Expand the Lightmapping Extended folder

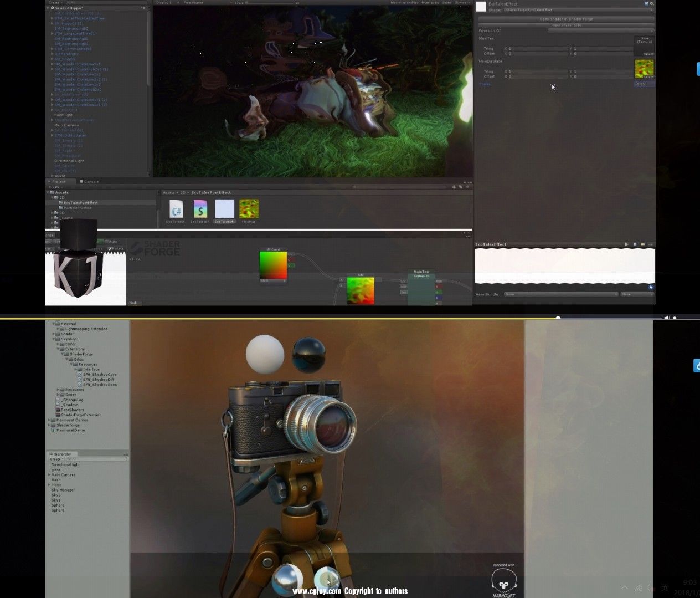click(x=58, y=329)
